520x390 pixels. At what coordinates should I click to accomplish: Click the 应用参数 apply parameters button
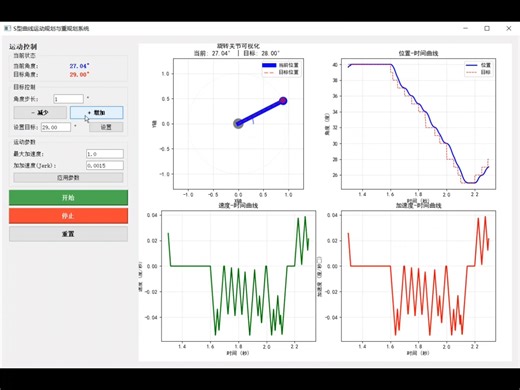(68, 177)
